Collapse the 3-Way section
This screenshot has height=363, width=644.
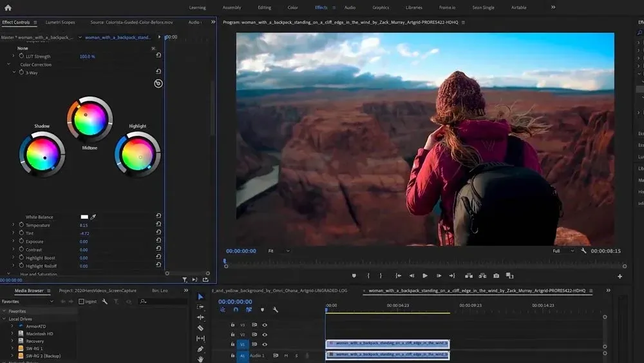(x=14, y=72)
